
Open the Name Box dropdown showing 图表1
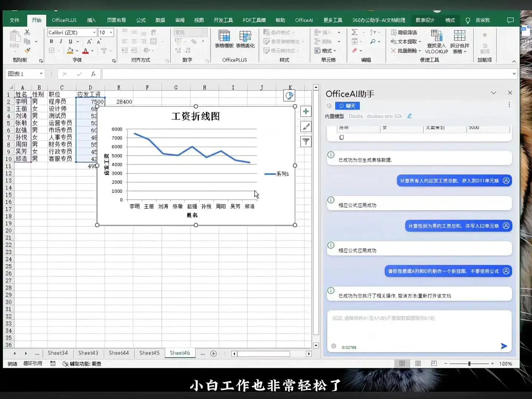point(40,74)
